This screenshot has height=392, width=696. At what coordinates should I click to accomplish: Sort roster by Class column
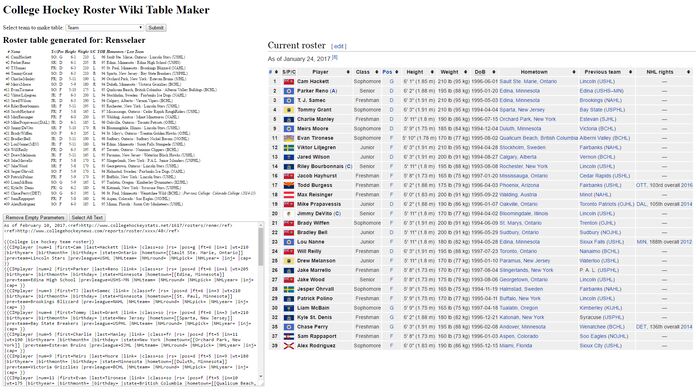[x=366, y=72]
